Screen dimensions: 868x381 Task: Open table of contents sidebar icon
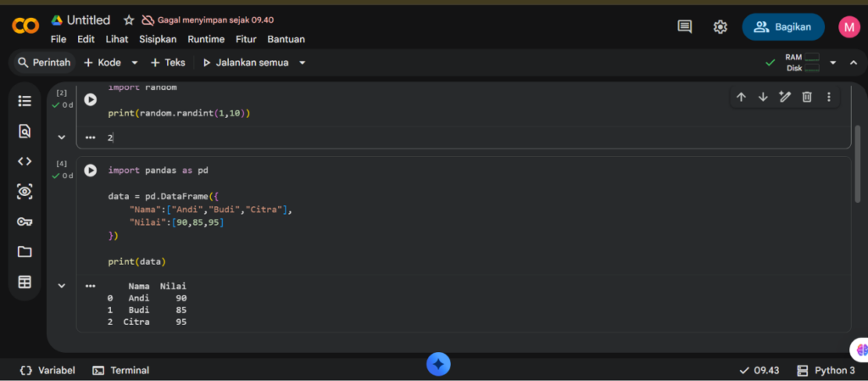pyautogui.click(x=25, y=101)
